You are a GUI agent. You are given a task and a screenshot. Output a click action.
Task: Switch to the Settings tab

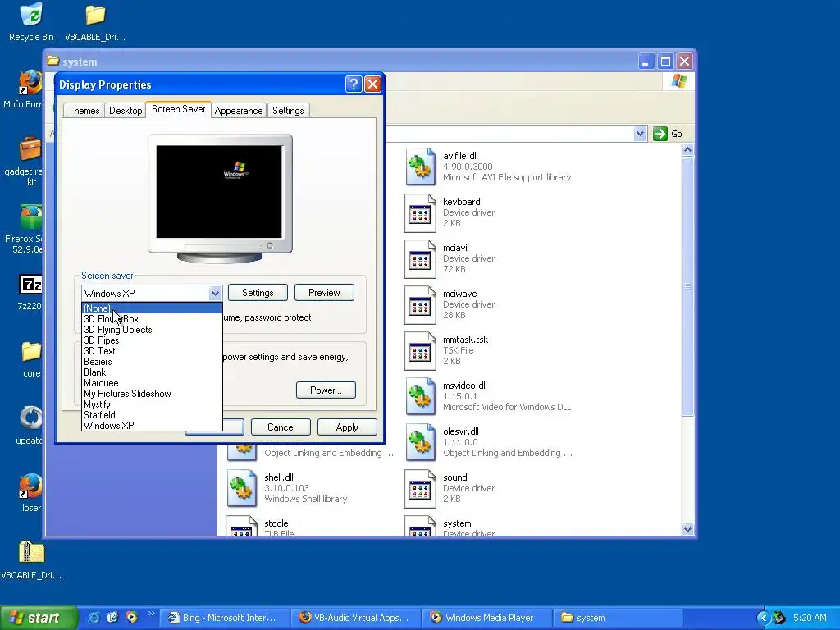pyautogui.click(x=288, y=111)
